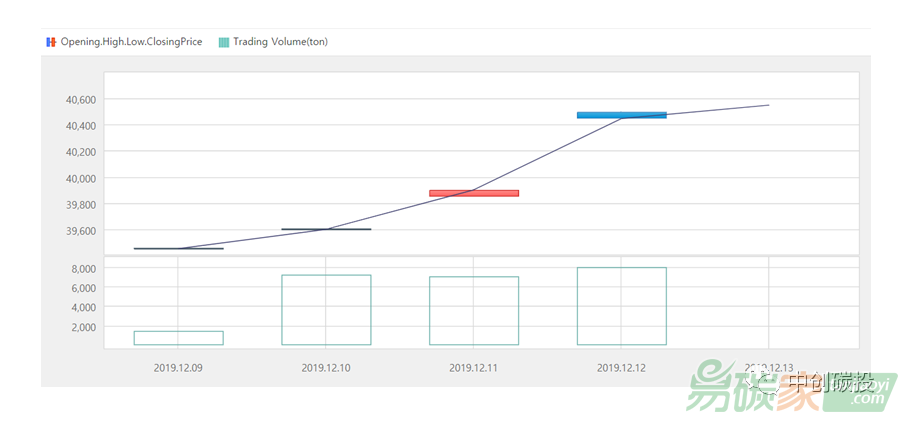Image resolution: width=904 pixels, height=422 pixels.
Task: Select the 2019.12.12 trading volume bar
Action: [x=621, y=306]
